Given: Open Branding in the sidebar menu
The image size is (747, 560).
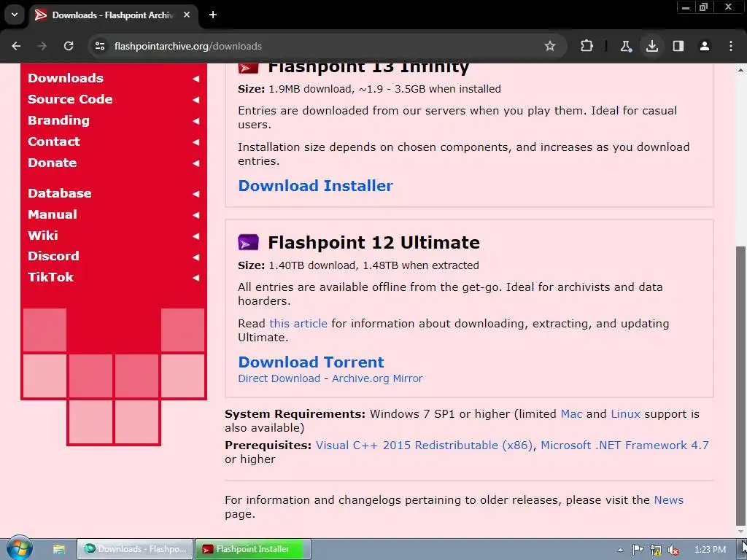Looking at the screenshot, I should [x=58, y=120].
